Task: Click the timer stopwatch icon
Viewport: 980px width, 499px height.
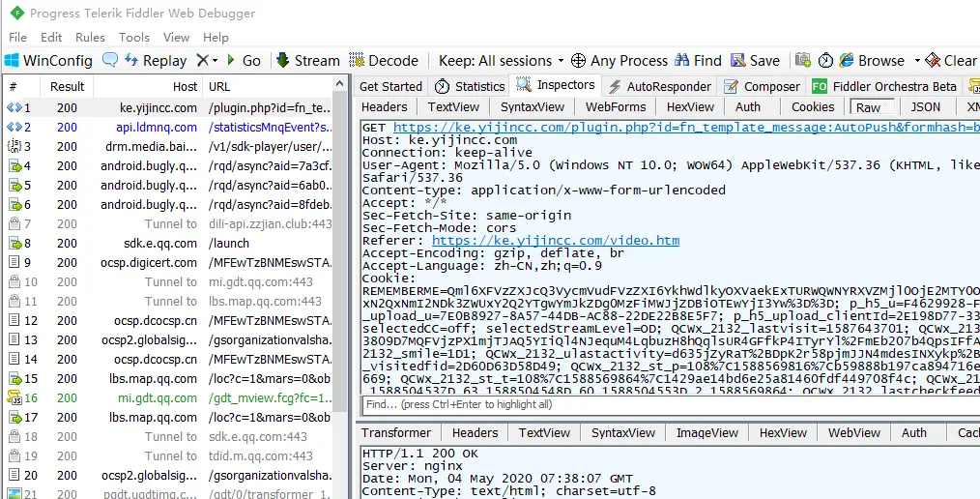Action: (825, 61)
